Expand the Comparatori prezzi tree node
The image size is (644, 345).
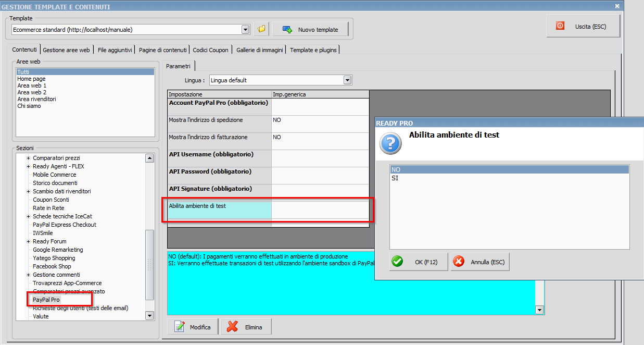point(28,158)
